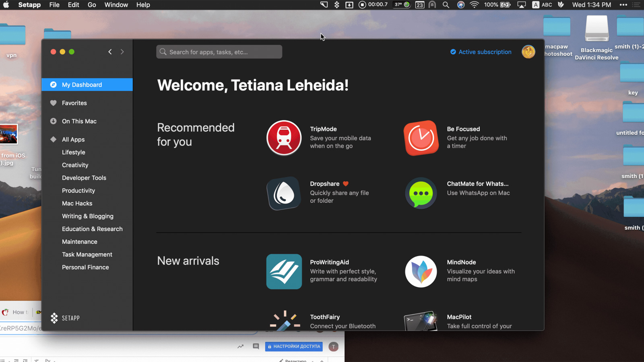Choose the Developer Tools category
Viewport: 644px width, 362px height.
tap(84, 178)
